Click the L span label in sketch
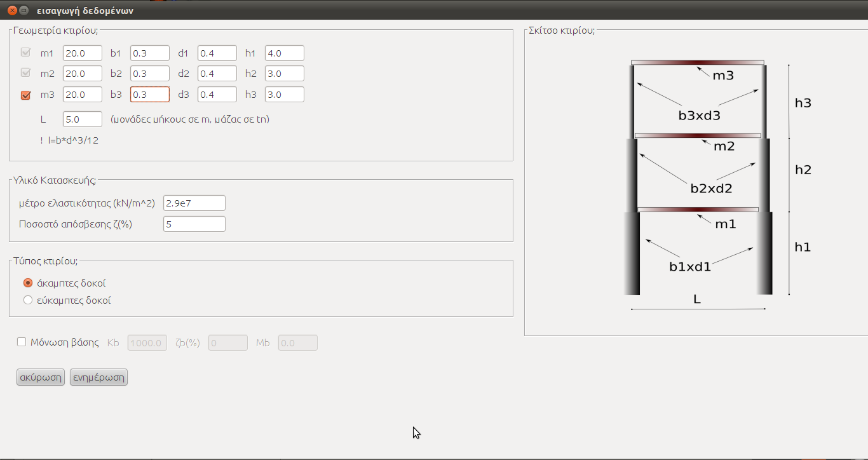 (697, 299)
